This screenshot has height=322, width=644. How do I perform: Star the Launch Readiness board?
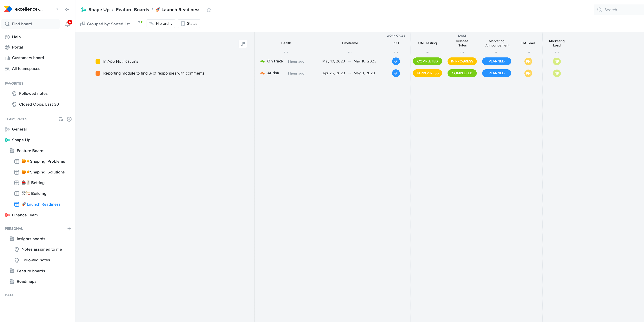[209, 10]
